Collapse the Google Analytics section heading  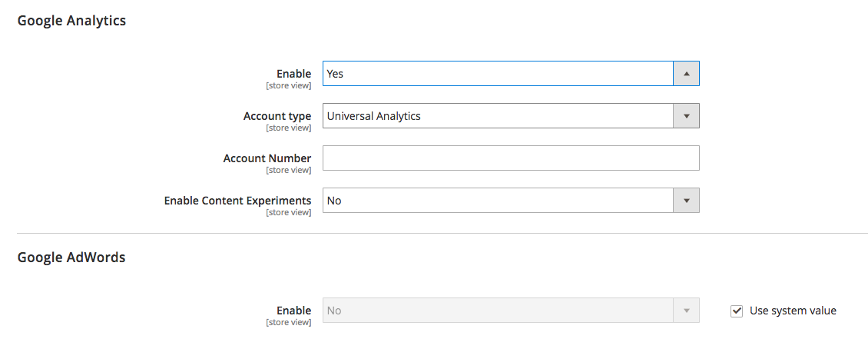click(72, 21)
